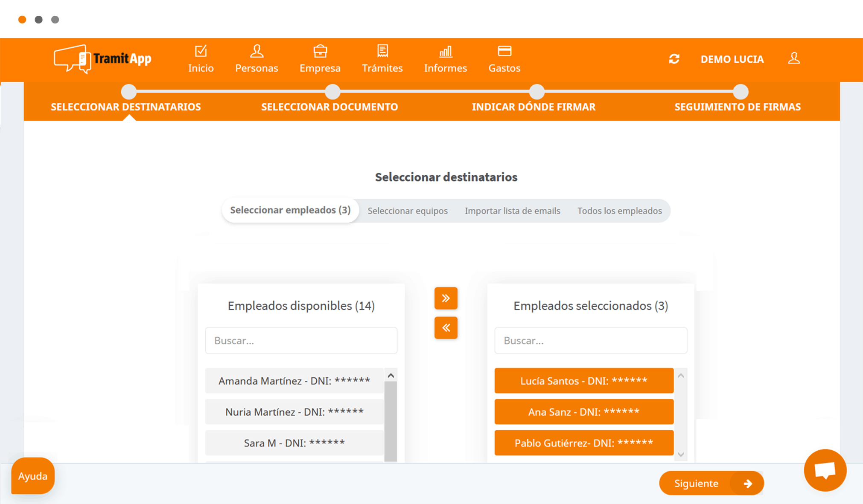The height and width of the screenshot is (504, 863).
Task: Click the refresh sync icon
Action: point(674,59)
